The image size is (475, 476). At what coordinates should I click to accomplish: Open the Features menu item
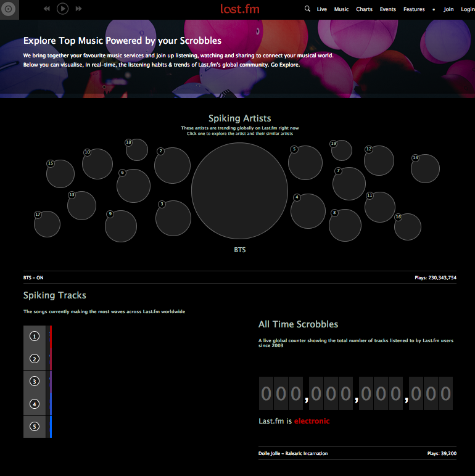click(x=414, y=9)
